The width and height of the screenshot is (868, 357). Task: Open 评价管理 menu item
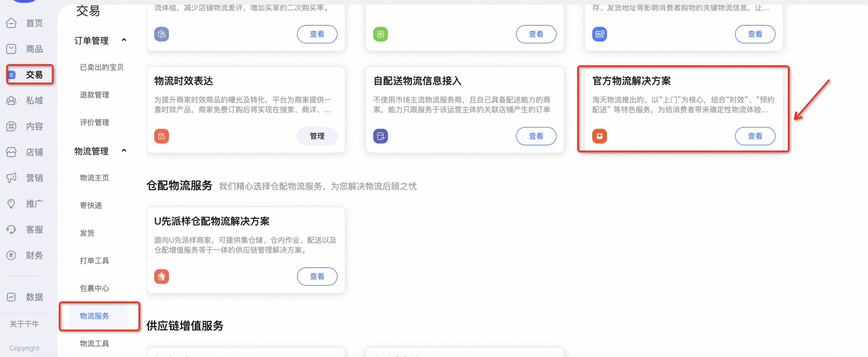coord(94,123)
